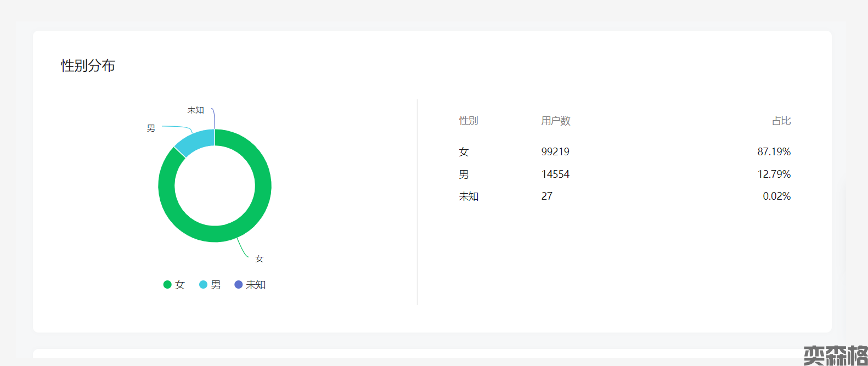Toggle the 未知 series via legend text
The width and height of the screenshot is (868, 366).
tap(256, 285)
